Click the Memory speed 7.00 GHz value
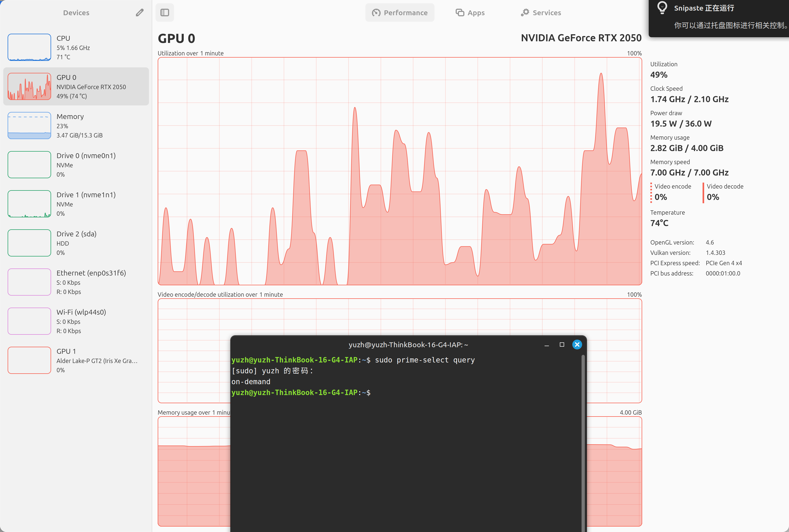 689,172
